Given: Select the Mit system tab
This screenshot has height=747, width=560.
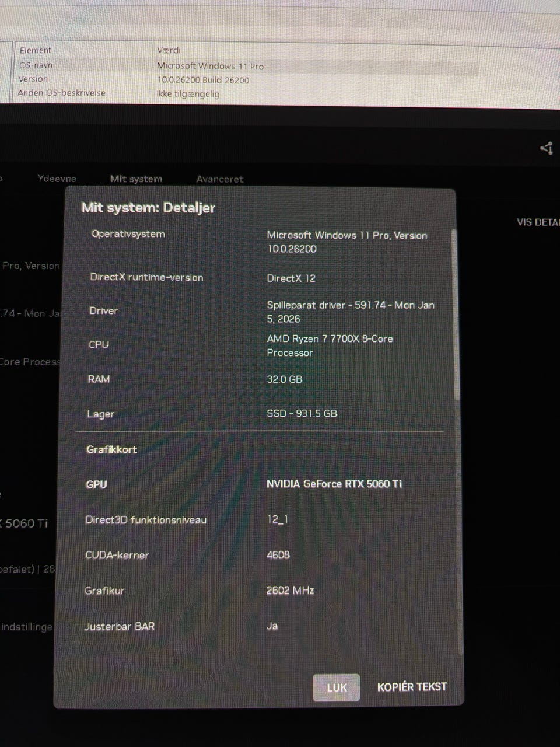Looking at the screenshot, I should 136,179.
